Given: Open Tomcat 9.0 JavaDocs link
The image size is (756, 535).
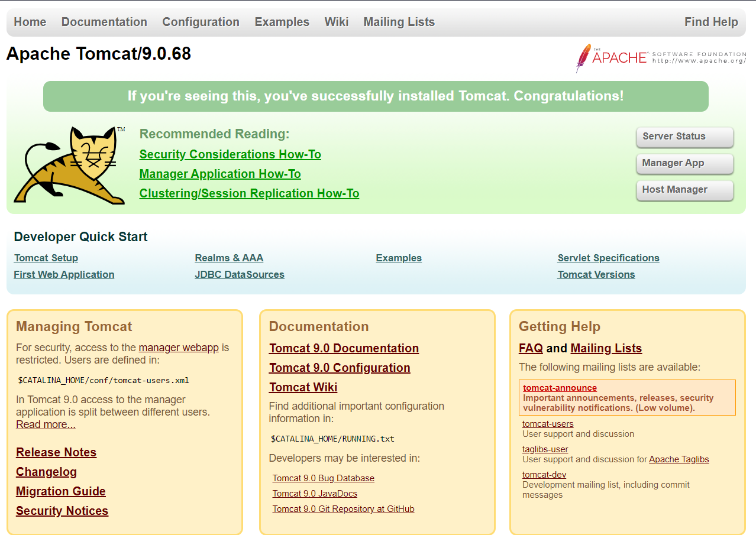Looking at the screenshot, I should click(x=315, y=494).
